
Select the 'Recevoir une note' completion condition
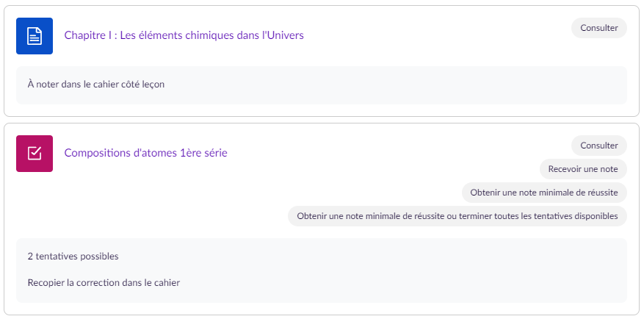[x=583, y=169]
